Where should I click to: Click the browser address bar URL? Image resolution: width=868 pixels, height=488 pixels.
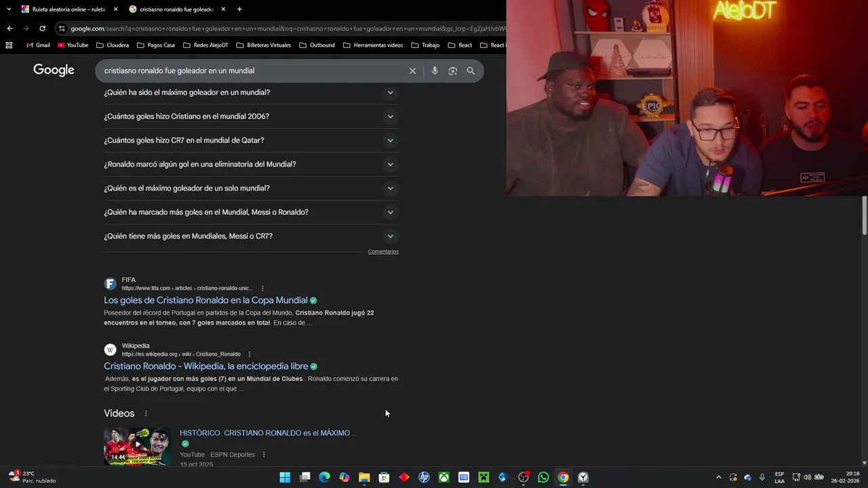(288, 28)
